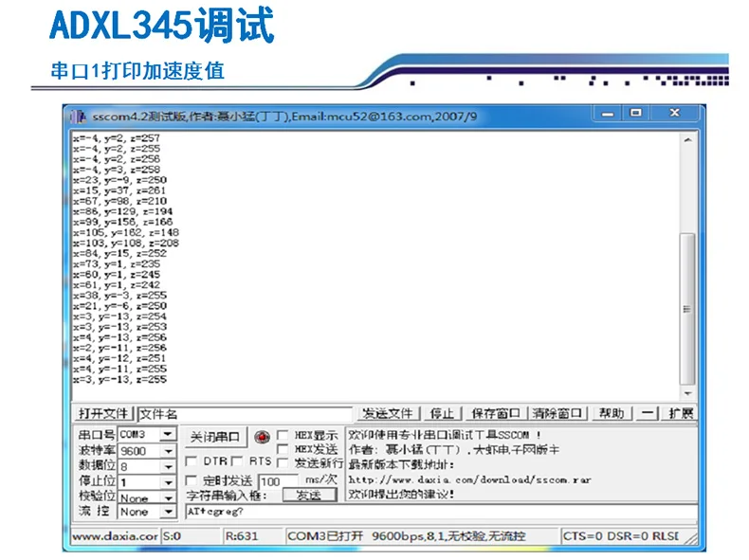Toggle the DTR checkbox

click(192, 461)
